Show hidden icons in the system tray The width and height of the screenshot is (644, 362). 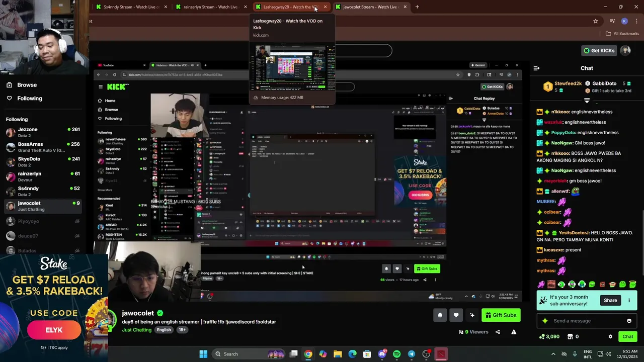click(553, 354)
